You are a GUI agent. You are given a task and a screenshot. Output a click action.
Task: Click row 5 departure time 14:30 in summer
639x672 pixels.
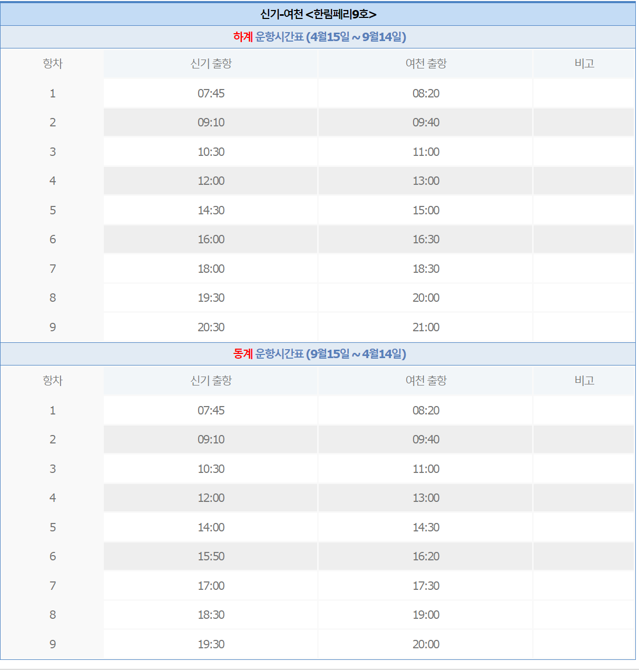tap(210, 210)
